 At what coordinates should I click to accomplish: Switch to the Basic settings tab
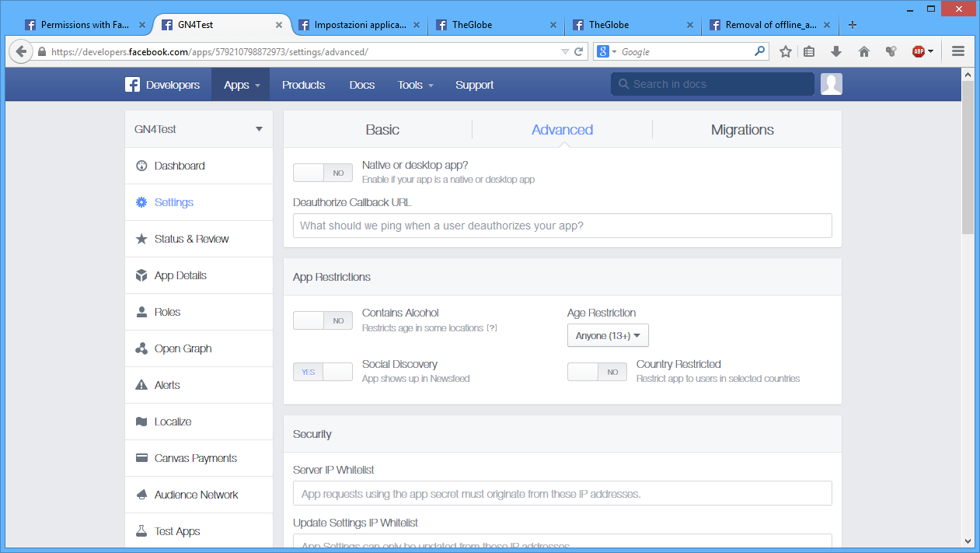[382, 130]
